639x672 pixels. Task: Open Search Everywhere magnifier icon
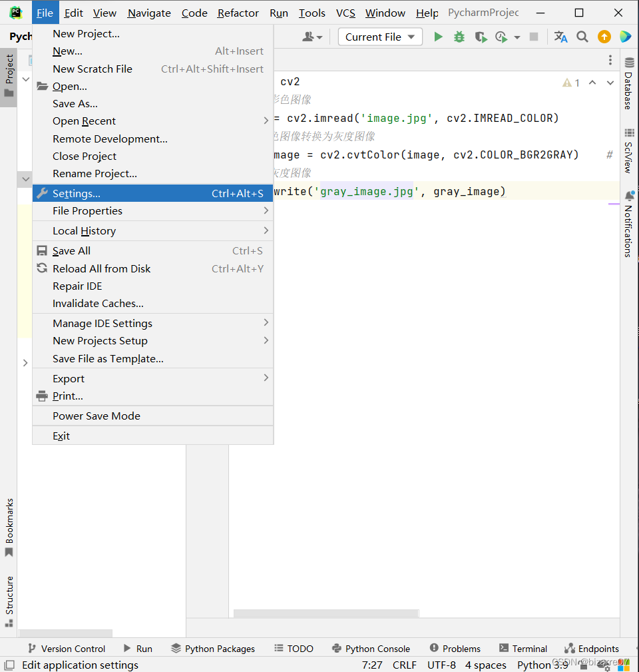tap(582, 37)
